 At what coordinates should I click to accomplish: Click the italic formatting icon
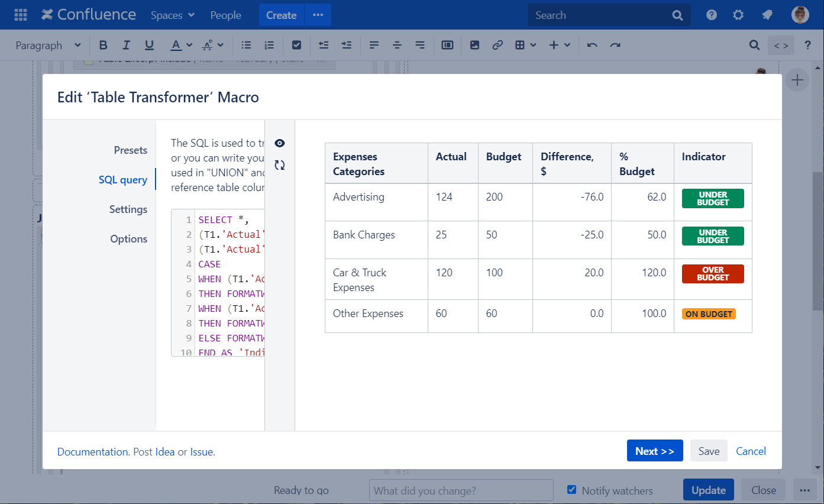click(x=126, y=45)
